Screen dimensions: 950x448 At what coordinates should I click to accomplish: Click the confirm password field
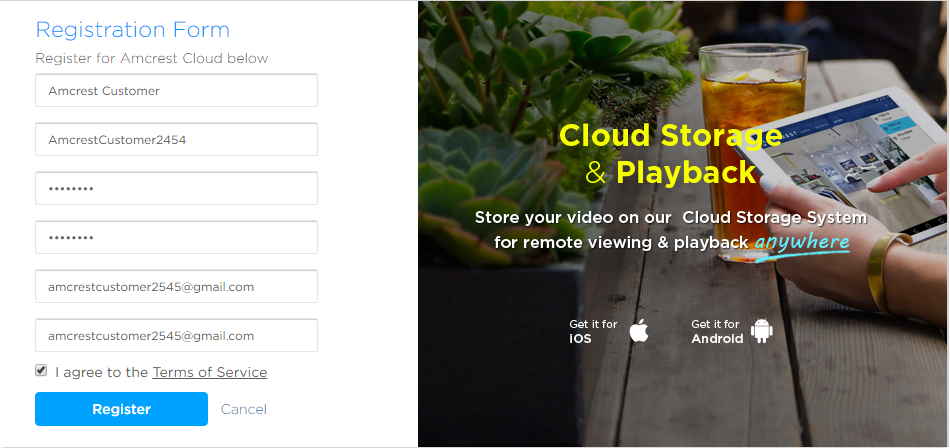coord(176,238)
